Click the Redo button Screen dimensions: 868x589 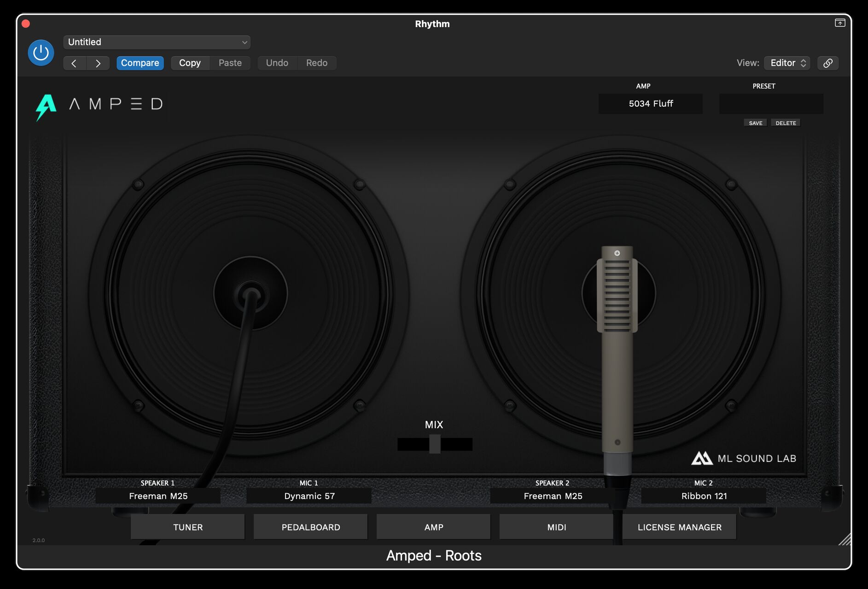tap(317, 63)
